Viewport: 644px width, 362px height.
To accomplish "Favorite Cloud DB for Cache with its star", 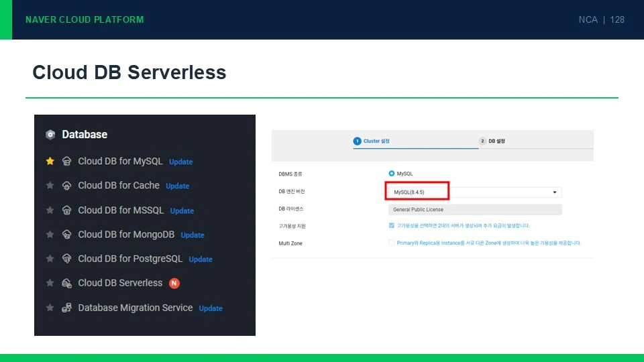I will 50,186.
